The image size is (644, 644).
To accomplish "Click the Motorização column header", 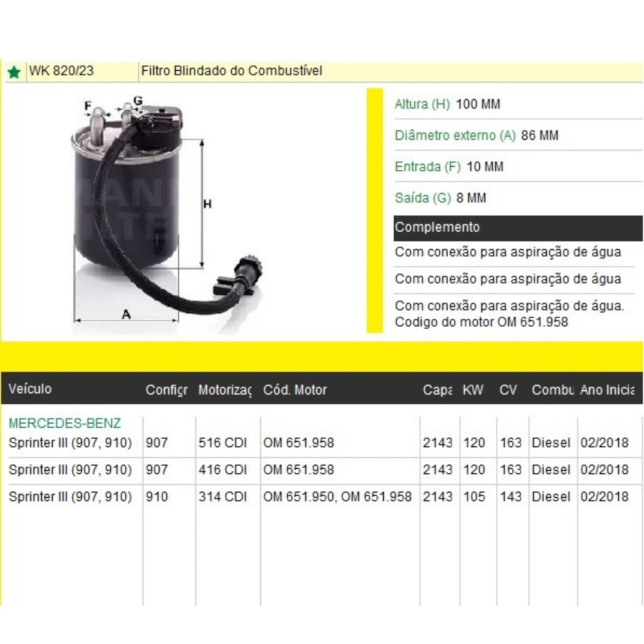I will [224, 390].
